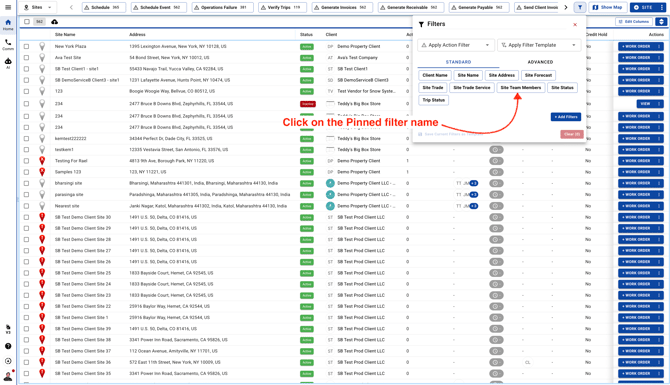Check the SB Test Demo Client Site 36 checkbox
This screenshot has width=670, height=385.
pyautogui.click(x=26, y=362)
